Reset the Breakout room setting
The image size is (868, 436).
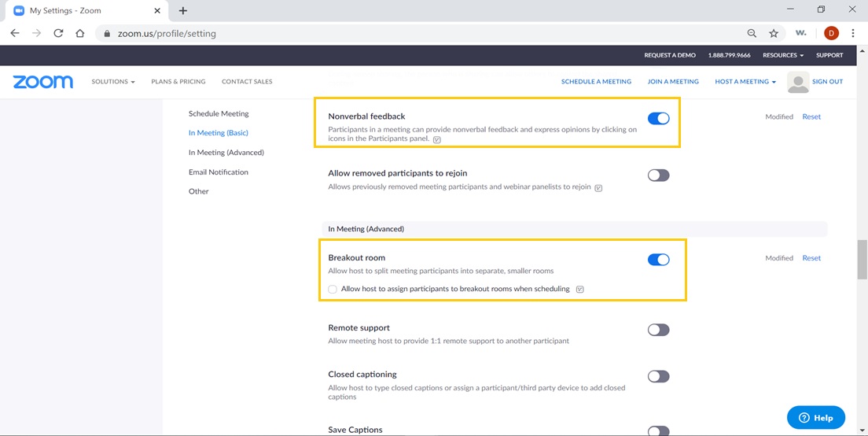tap(811, 258)
